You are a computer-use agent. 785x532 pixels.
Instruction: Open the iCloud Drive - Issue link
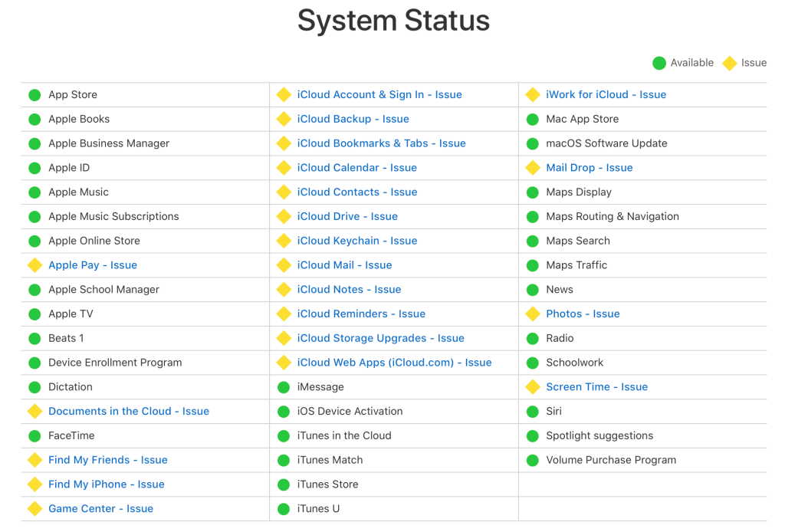click(x=347, y=216)
